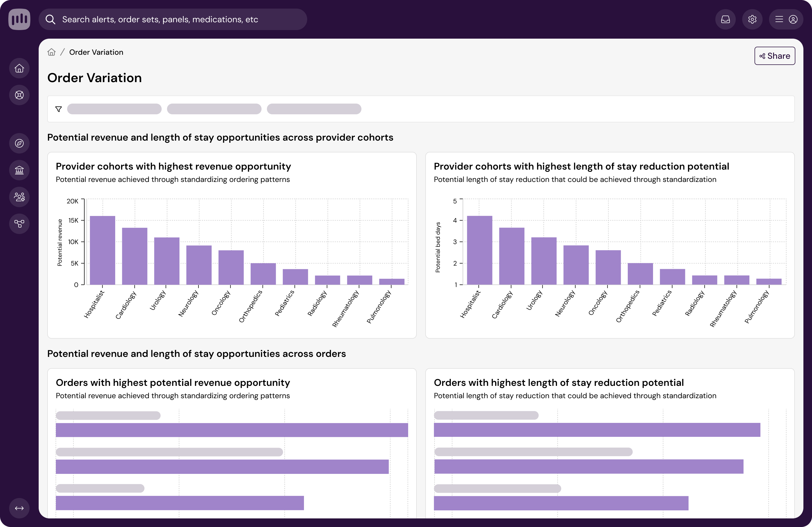Click the filter funnel icon
Viewport: 812px width, 527px height.
click(x=59, y=109)
